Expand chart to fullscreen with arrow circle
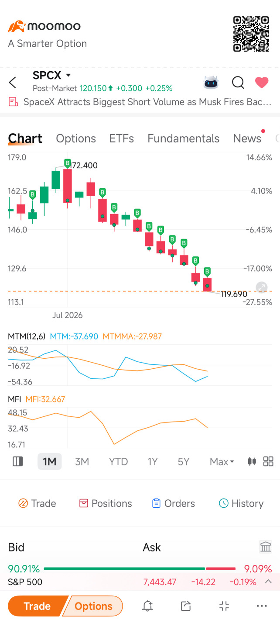This screenshot has height=644, width=280. [x=262, y=287]
